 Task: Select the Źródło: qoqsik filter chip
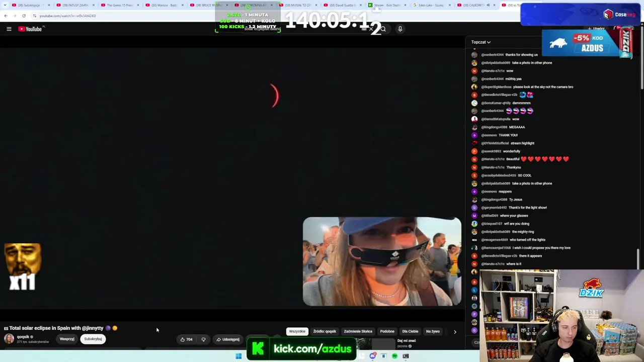coord(325,331)
